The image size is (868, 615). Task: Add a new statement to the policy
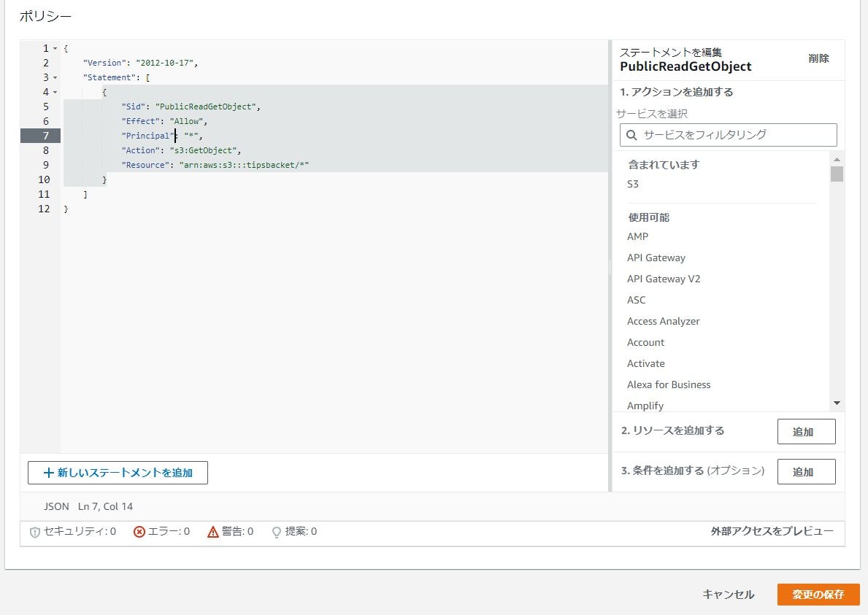(118, 473)
